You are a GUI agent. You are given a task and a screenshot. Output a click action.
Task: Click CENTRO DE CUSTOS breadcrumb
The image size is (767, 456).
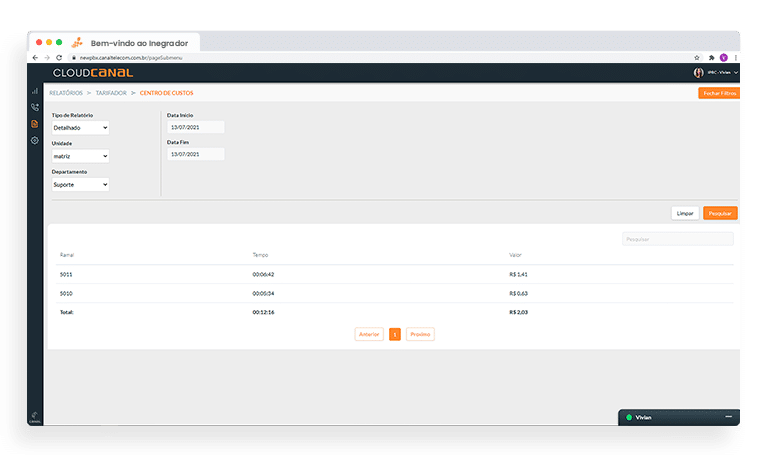(x=166, y=93)
